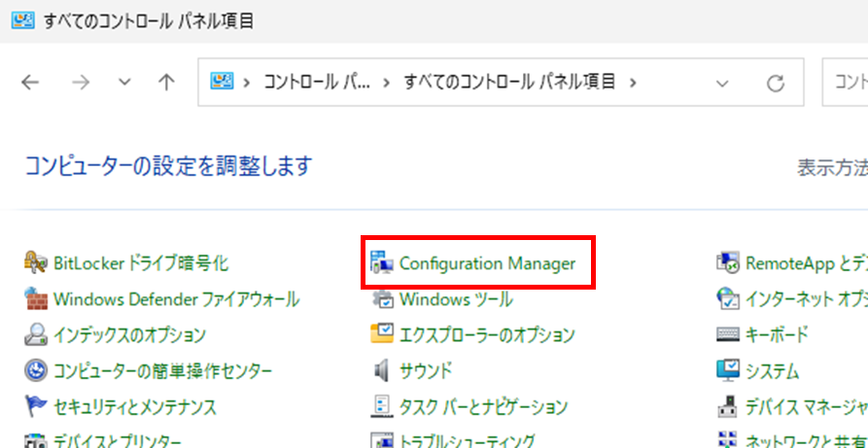Go up one folder level
This screenshot has height=448, width=868.
[x=166, y=83]
